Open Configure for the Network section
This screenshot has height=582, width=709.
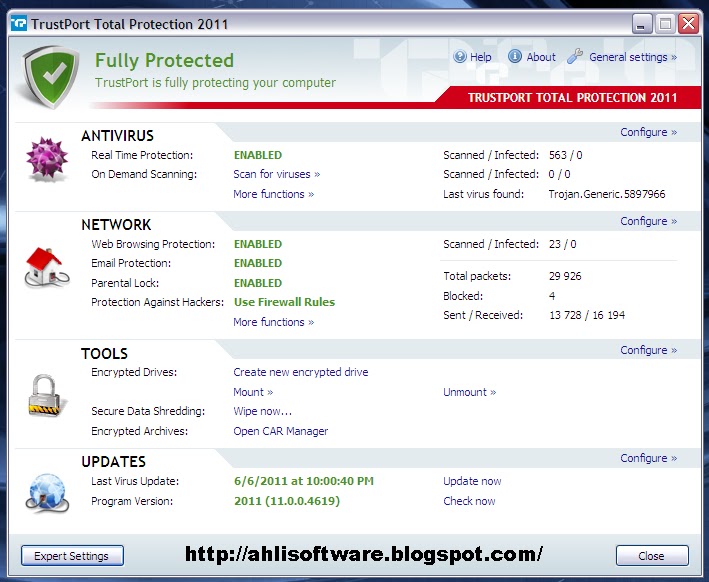(648, 221)
